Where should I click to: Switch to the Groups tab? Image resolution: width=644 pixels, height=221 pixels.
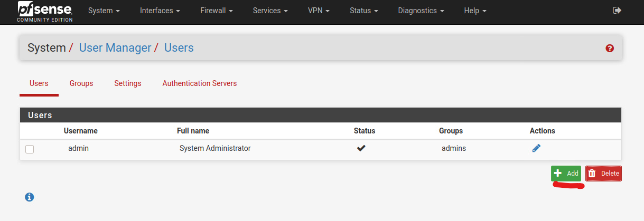(x=81, y=83)
